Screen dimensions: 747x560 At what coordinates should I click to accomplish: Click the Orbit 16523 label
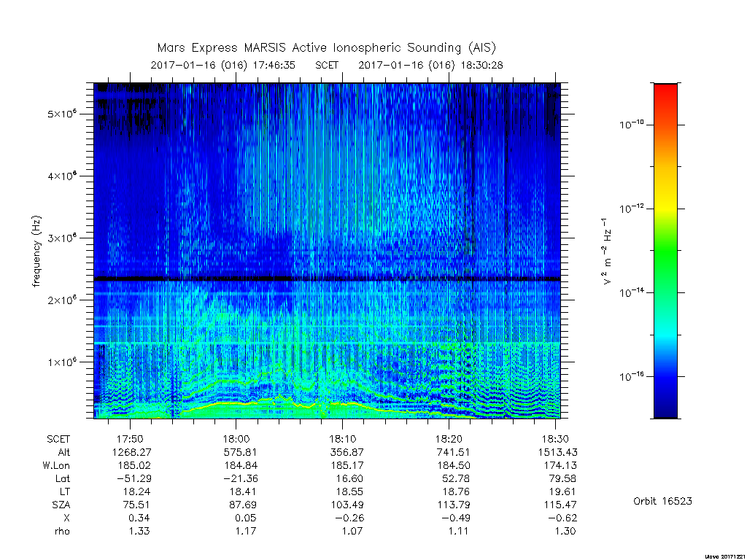coord(662,501)
